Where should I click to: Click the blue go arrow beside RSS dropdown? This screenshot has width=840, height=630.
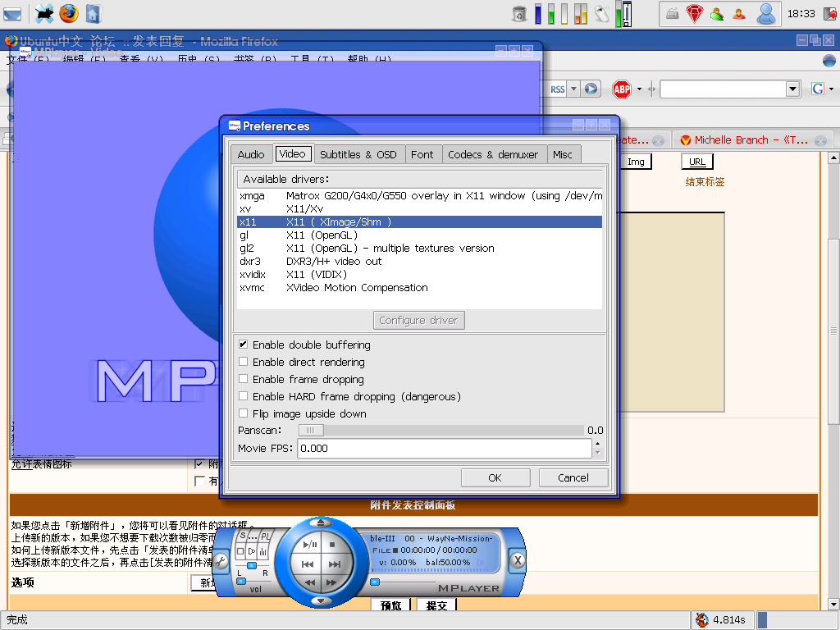(x=591, y=89)
